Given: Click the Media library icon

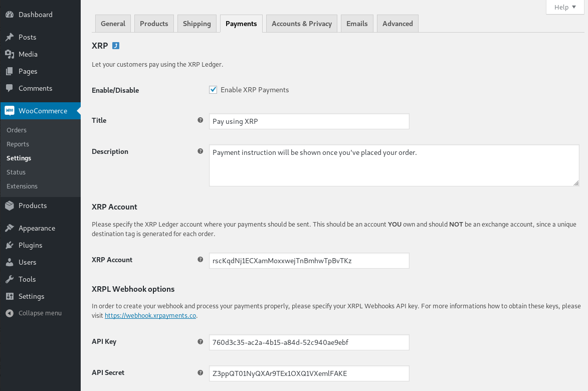Looking at the screenshot, I should click(x=10, y=54).
